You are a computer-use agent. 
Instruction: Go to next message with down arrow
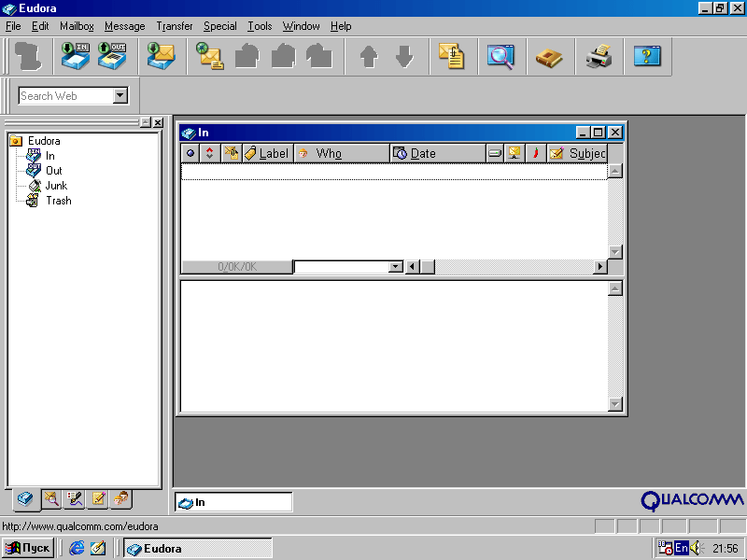pyautogui.click(x=404, y=56)
